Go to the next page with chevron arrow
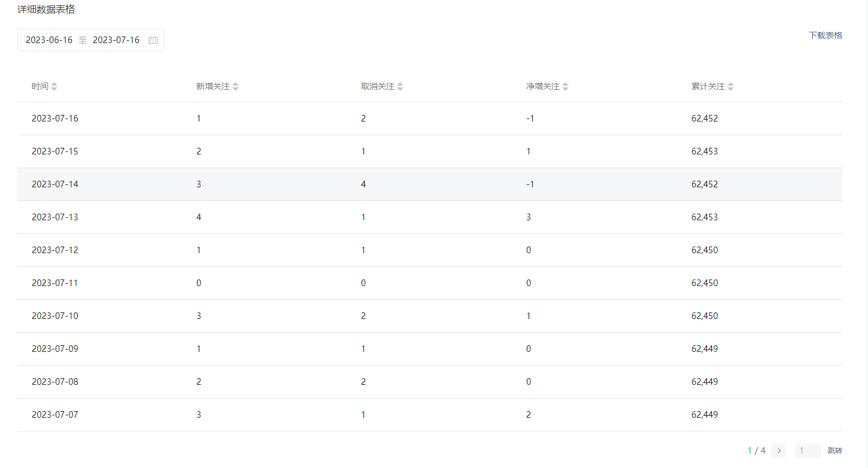Screen dimensions: 868x468 coord(779,451)
